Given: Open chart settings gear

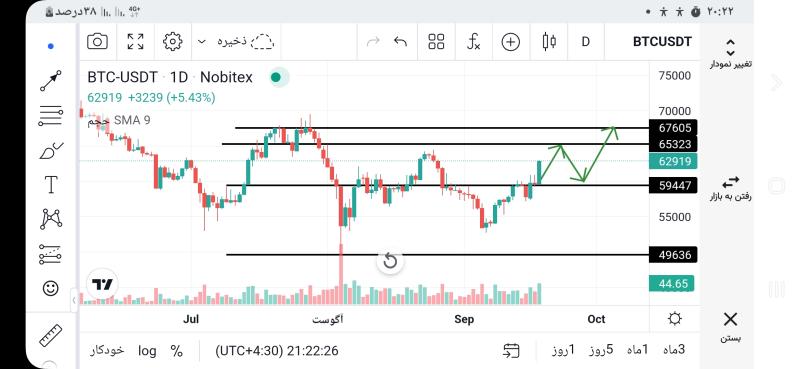Looking at the screenshot, I should coord(172,41).
